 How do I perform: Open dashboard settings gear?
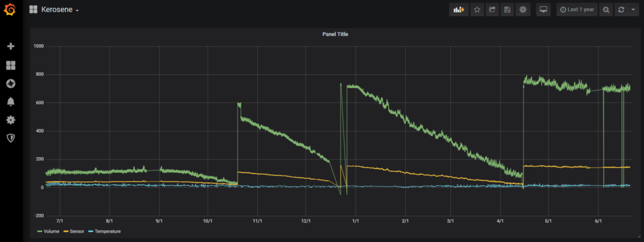pos(523,9)
